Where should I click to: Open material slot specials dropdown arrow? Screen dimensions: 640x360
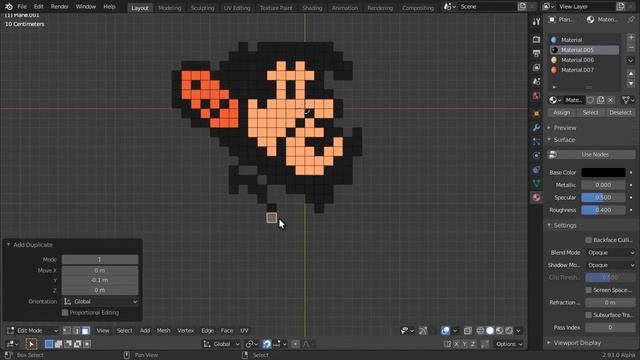pos(631,60)
